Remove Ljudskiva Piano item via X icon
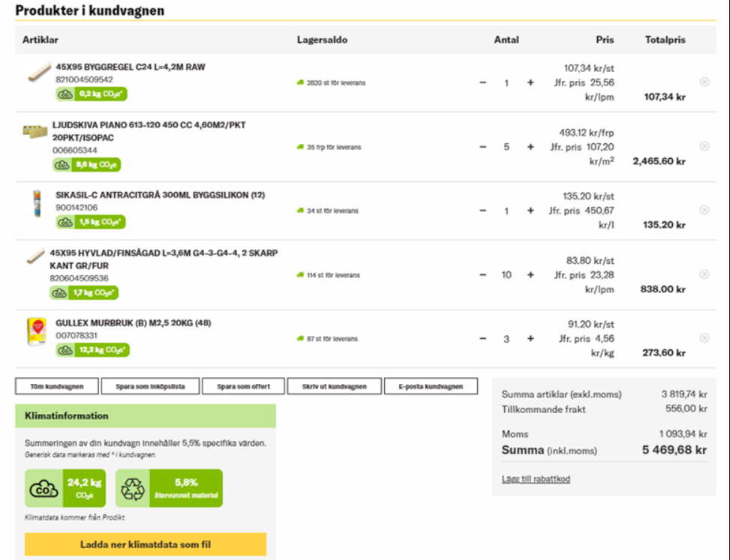The width and height of the screenshot is (730, 560). click(x=704, y=146)
